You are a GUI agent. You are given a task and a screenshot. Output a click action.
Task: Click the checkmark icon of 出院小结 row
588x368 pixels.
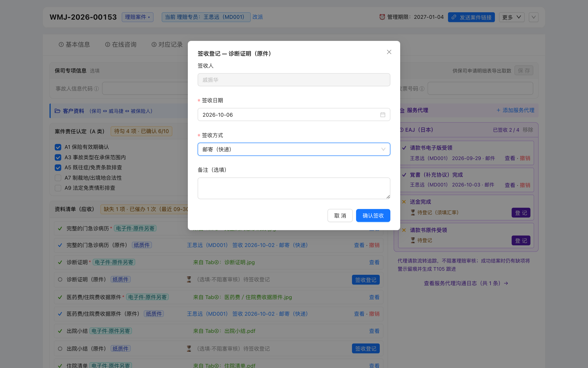pyautogui.click(x=60, y=331)
